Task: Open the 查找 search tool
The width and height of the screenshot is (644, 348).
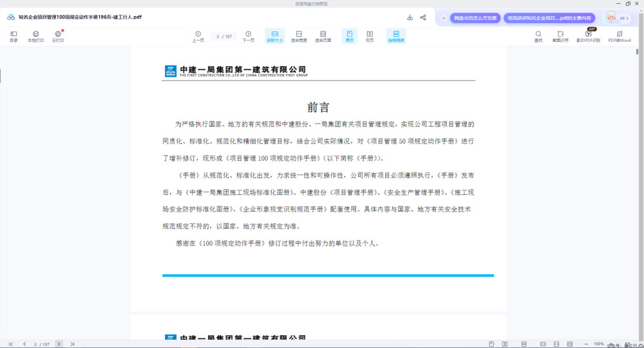Action: click(538, 36)
